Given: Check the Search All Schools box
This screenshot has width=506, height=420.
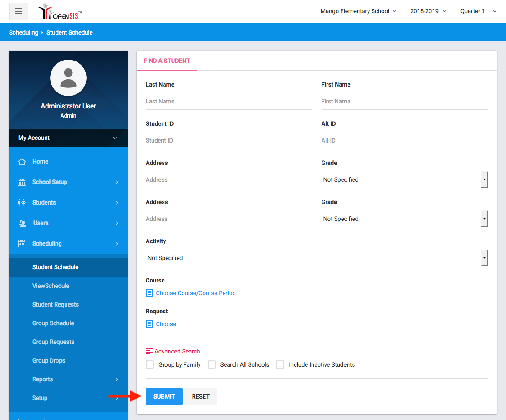Looking at the screenshot, I should tap(212, 364).
